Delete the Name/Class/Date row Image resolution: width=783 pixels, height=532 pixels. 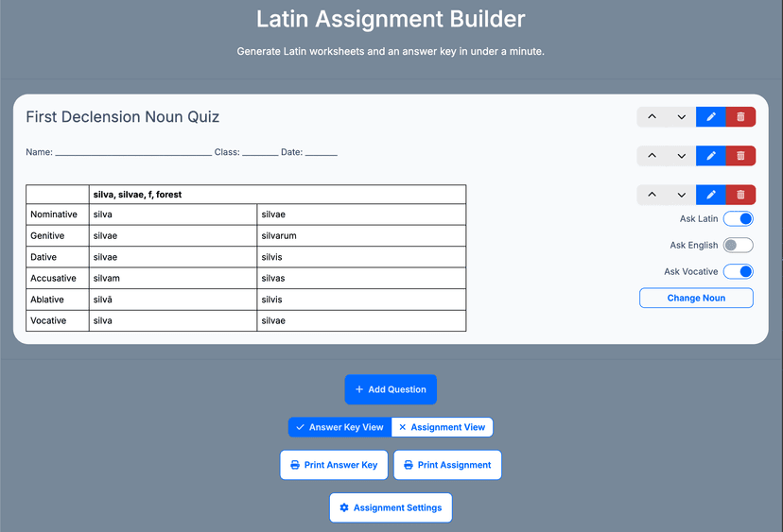[x=740, y=156]
